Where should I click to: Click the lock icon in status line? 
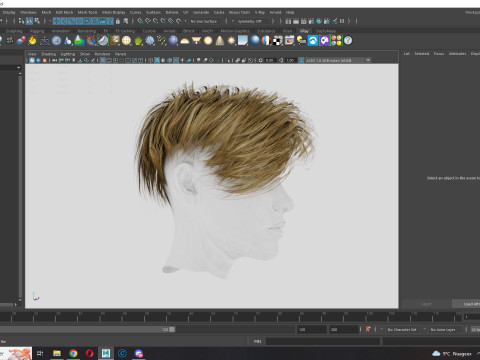click(118, 21)
